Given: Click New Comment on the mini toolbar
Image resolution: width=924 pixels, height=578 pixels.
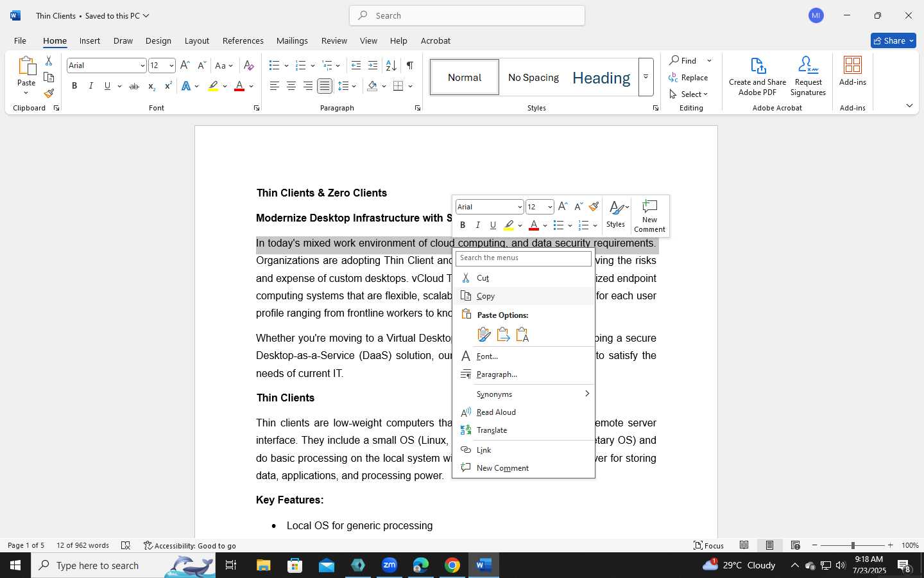Looking at the screenshot, I should coord(649,216).
